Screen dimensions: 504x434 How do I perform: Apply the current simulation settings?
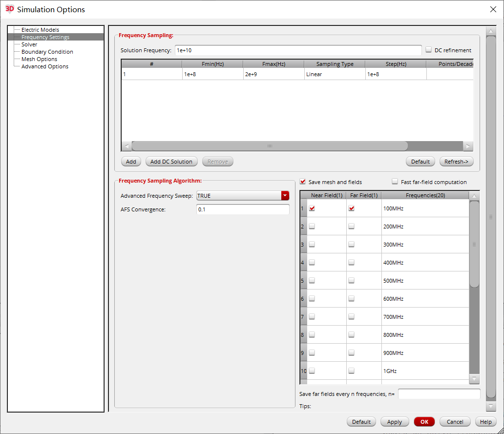tap(395, 421)
